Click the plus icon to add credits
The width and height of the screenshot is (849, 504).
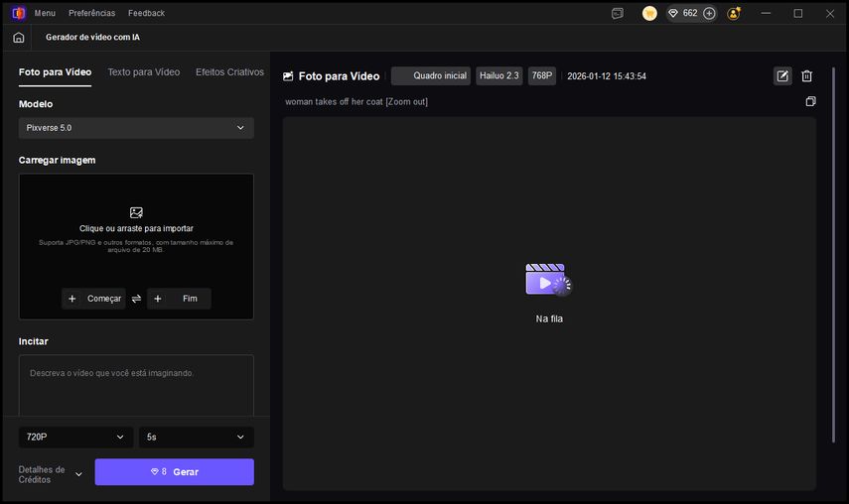click(709, 14)
